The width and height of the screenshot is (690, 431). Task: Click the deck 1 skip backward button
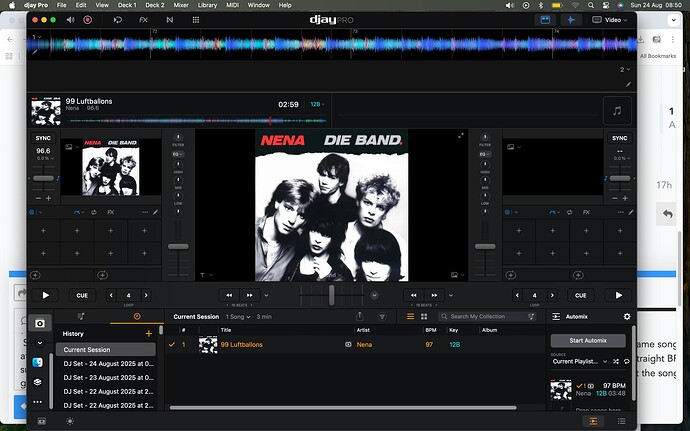coord(229,295)
